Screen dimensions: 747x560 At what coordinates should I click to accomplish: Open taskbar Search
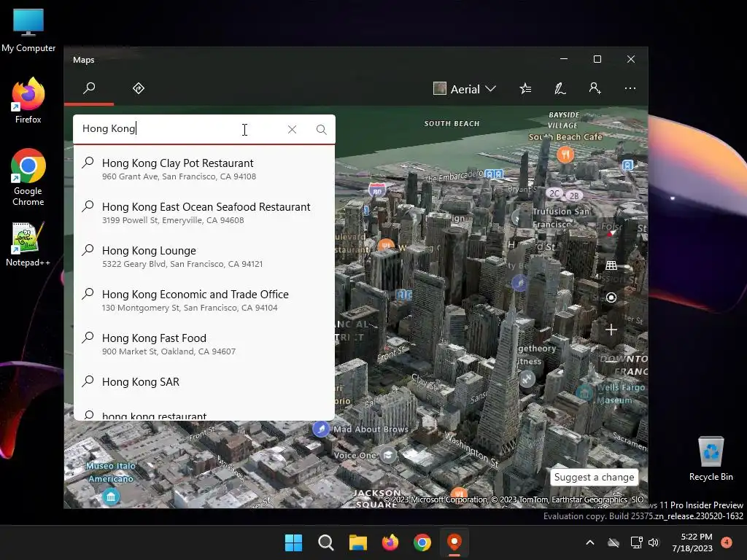326,542
